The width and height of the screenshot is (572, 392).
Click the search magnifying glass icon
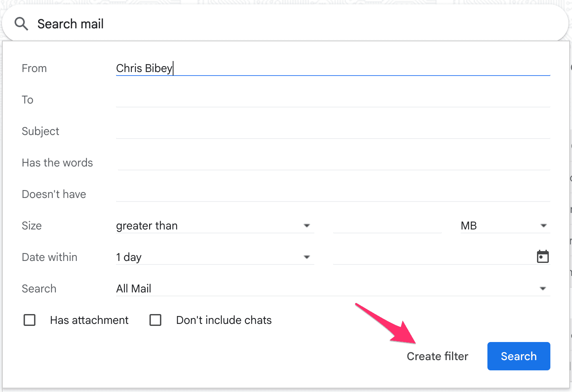click(x=21, y=24)
